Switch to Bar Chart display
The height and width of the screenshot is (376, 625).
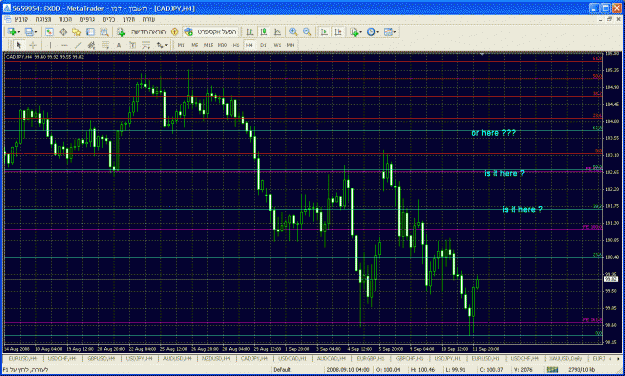tap(250, 32)
